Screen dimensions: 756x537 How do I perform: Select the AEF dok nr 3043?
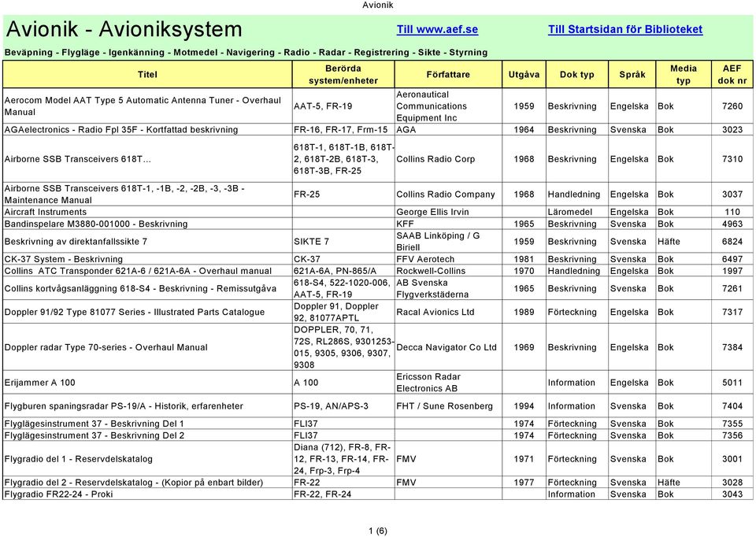click(732, 494)
